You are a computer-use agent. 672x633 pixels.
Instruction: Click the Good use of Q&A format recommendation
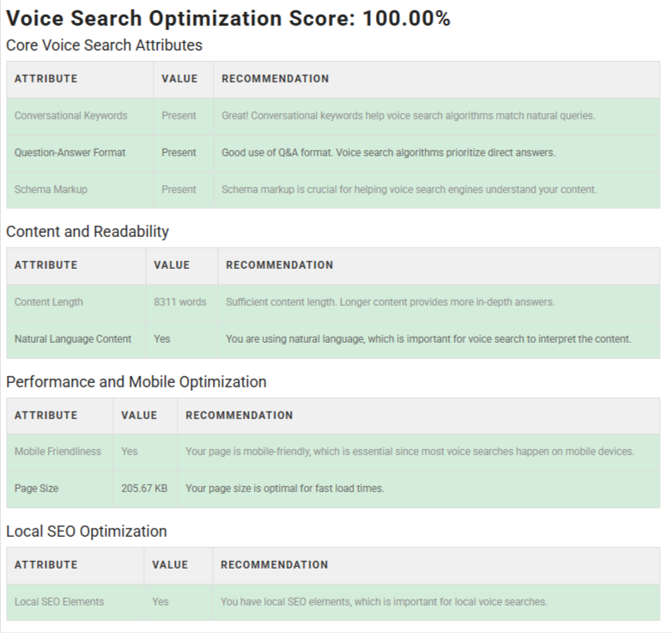click(x=388, y=153)
